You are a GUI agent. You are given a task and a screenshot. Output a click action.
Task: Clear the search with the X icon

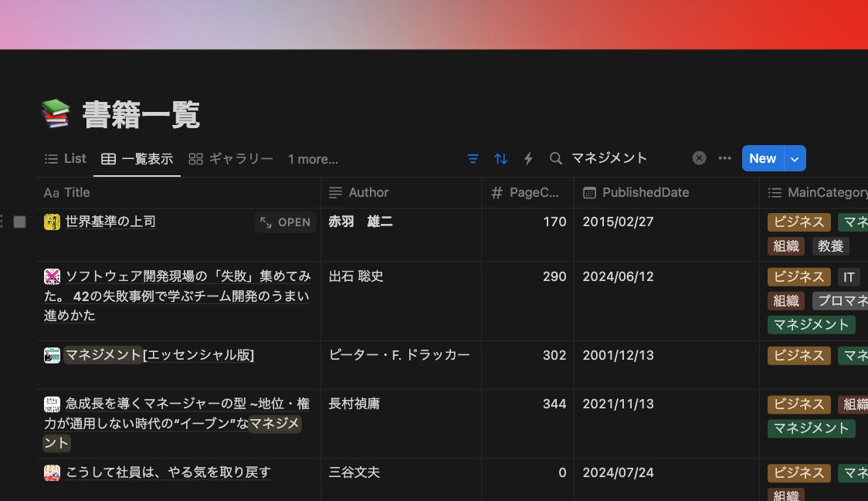pyautogui.click(x=699, y=157)
